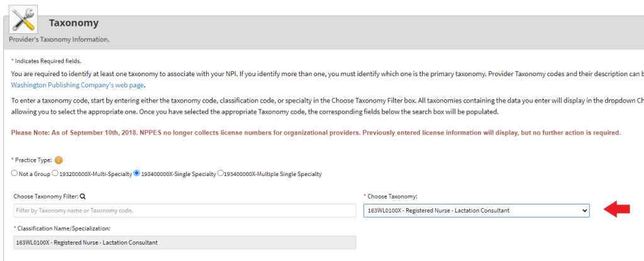Click the red arrow pointing at the dropdown

point(617,210)
